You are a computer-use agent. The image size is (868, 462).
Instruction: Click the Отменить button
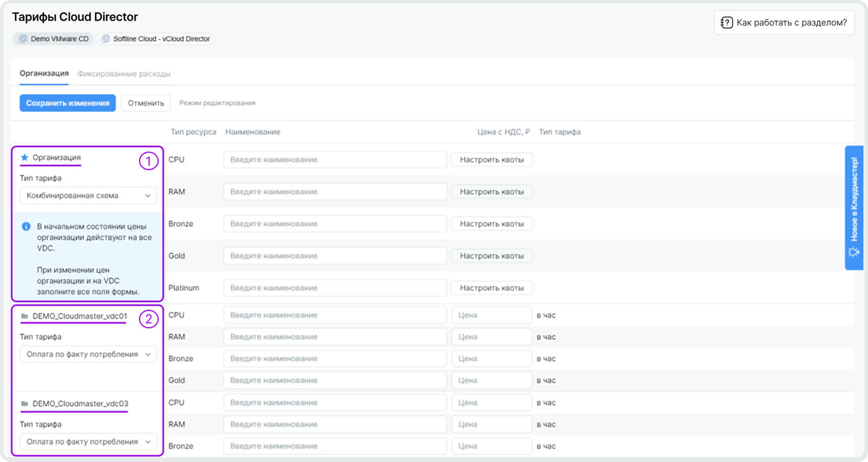pos(146,103)
